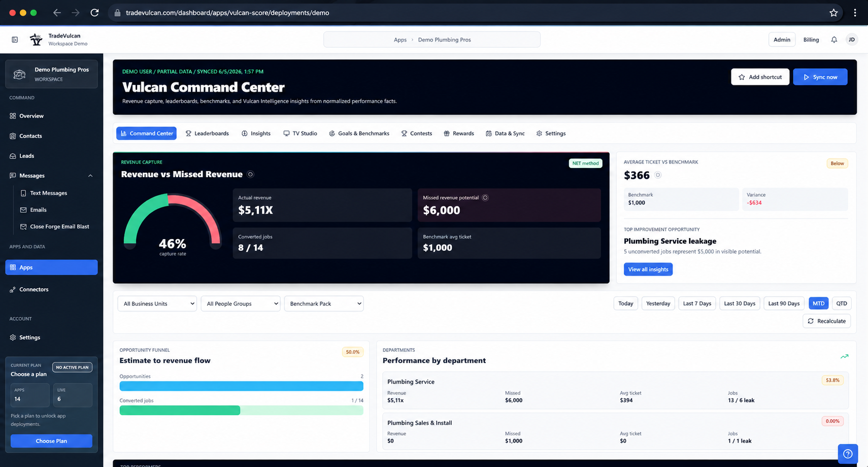Switch to Goals & Benchmarks tab
Screen dimensions: 868x467
pyautogui.click(x=359, y=134)
